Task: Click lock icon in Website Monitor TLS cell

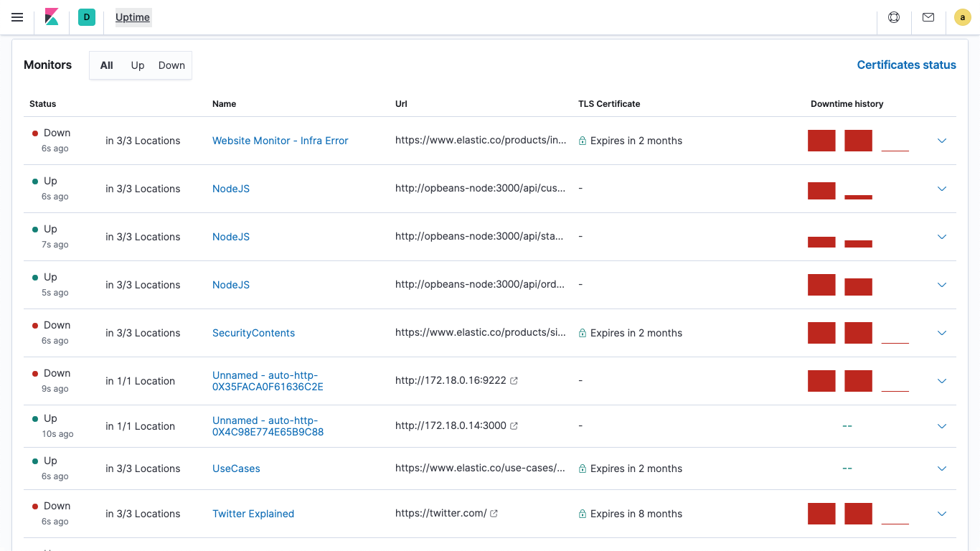Action: [583, 141]
